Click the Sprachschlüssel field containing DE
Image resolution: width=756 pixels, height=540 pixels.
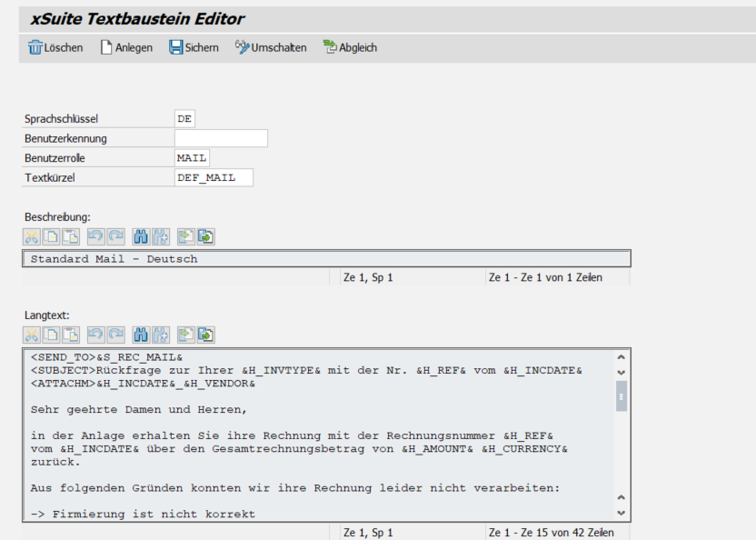click(x=185, y=118)
